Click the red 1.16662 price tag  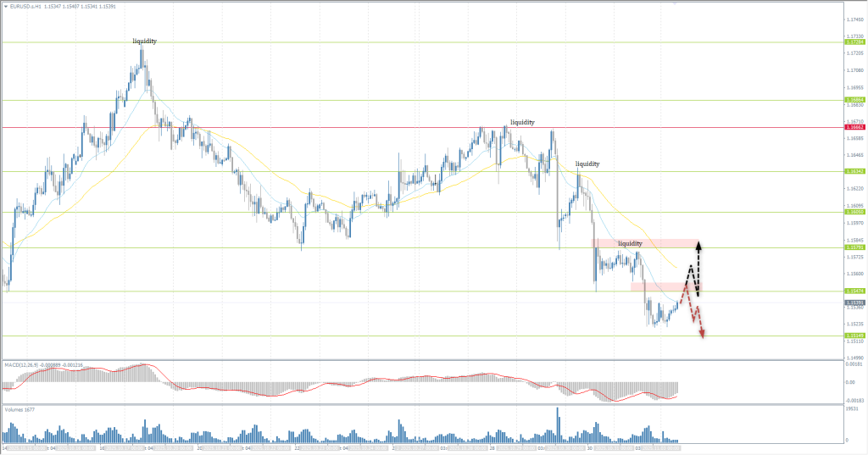coord(854,127)
